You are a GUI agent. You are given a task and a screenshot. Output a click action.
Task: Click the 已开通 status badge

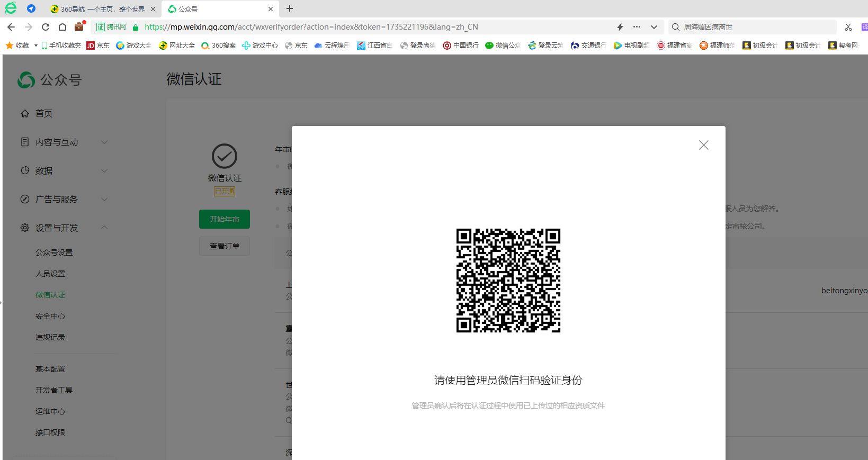(x=225, y=191)
